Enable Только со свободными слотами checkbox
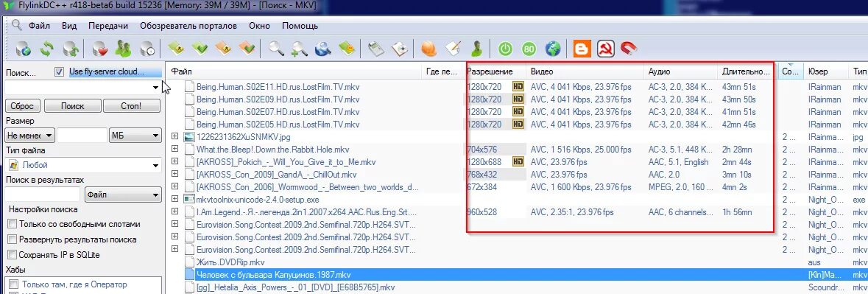The width and height of the screenshot is (868, 294). pyautogui.click(x=12, y=224)
